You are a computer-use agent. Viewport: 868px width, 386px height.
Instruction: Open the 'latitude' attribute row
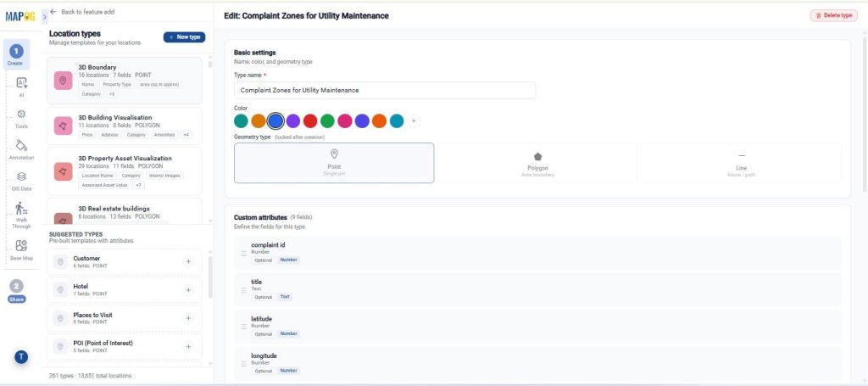537,327
